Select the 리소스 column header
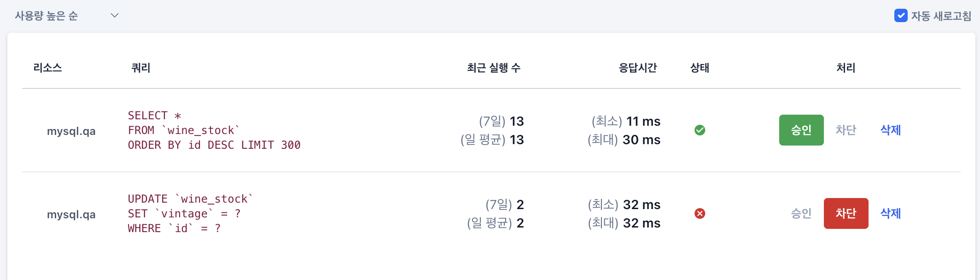This screenshot has height=280, width=980. click(47, 68)
